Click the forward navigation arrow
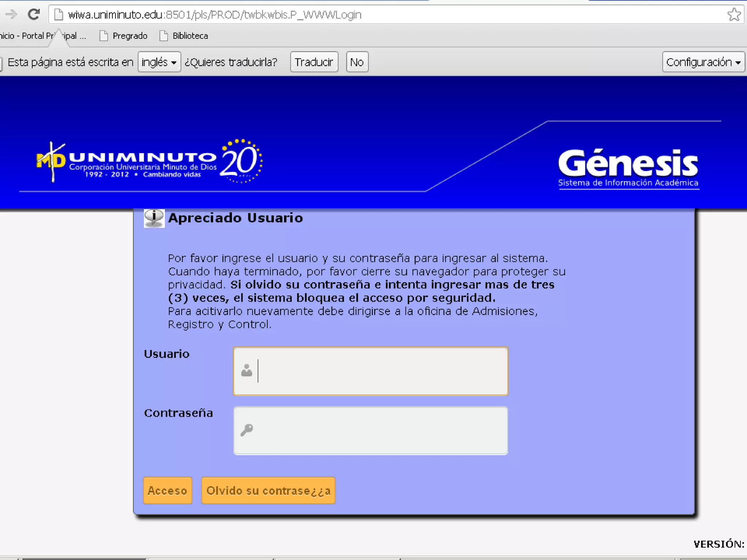747x560 pixels. pyautogui.click(x=11, y=15)
